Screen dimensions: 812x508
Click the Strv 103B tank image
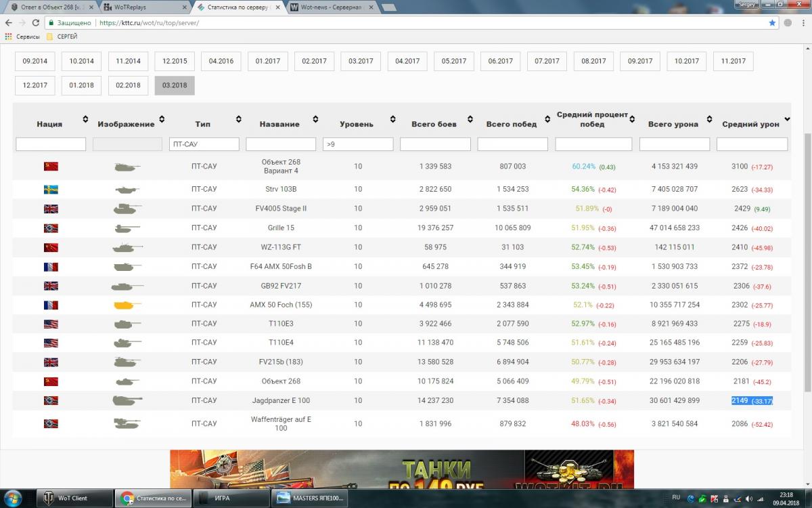click(127, 190)
